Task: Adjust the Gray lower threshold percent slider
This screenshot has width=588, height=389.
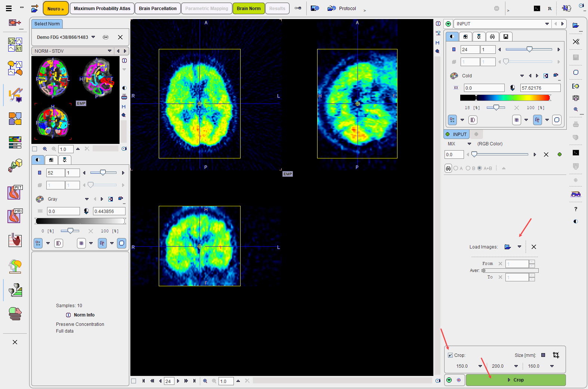Action: [70, 231]
